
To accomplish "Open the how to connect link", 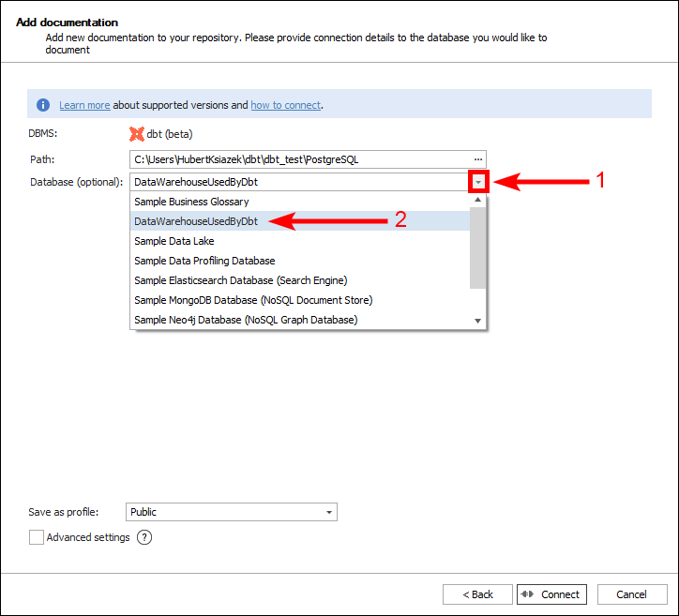I will click(x=285, y=105).
